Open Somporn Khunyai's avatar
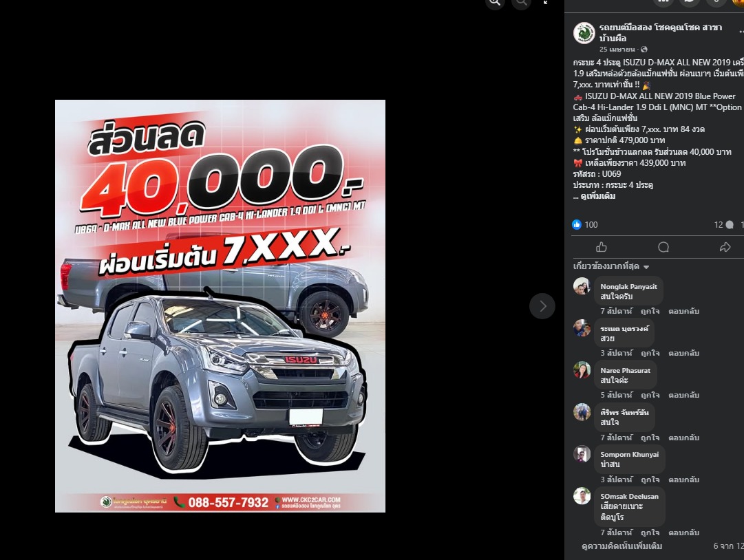The height and width of the screenshot is (560, 744). (x=582, y=454)
